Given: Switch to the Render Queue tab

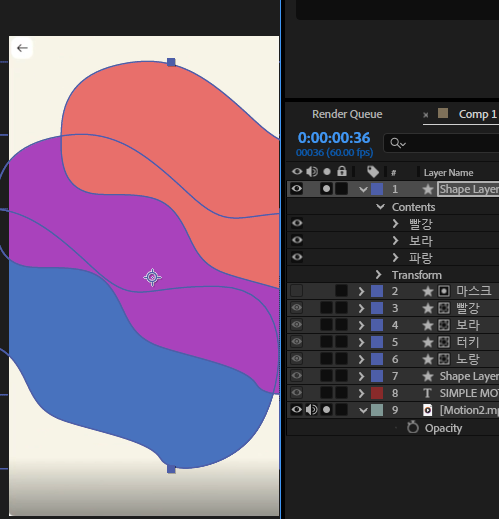Looking at the screenshot, I should tap(347, 114).
